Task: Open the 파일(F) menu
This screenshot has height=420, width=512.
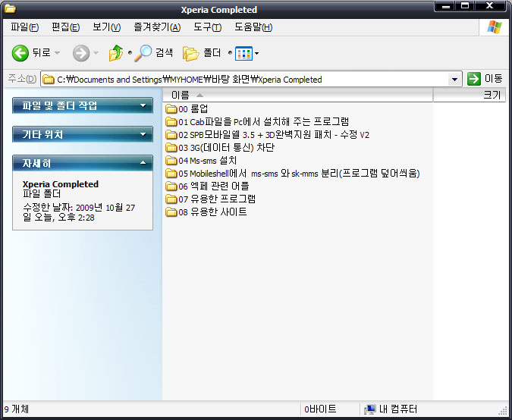Action: tap(24, 27)
